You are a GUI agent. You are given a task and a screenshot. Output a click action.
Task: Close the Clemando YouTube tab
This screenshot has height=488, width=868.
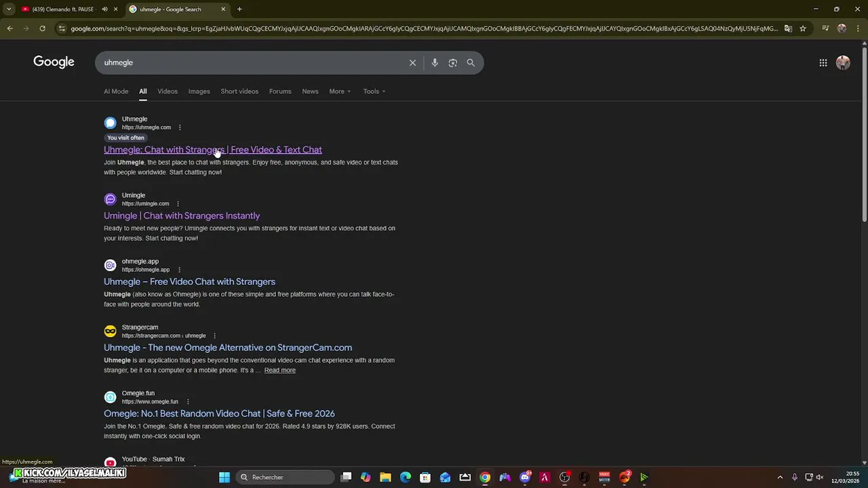[x=115, y=9]
